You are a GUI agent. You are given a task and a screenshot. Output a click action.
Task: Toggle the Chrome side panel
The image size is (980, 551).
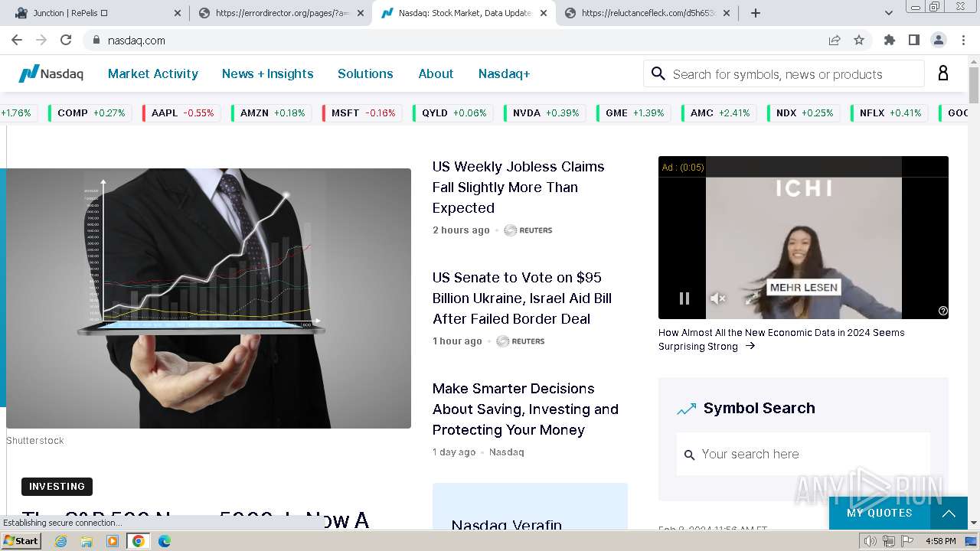click(x=914, y=41)
